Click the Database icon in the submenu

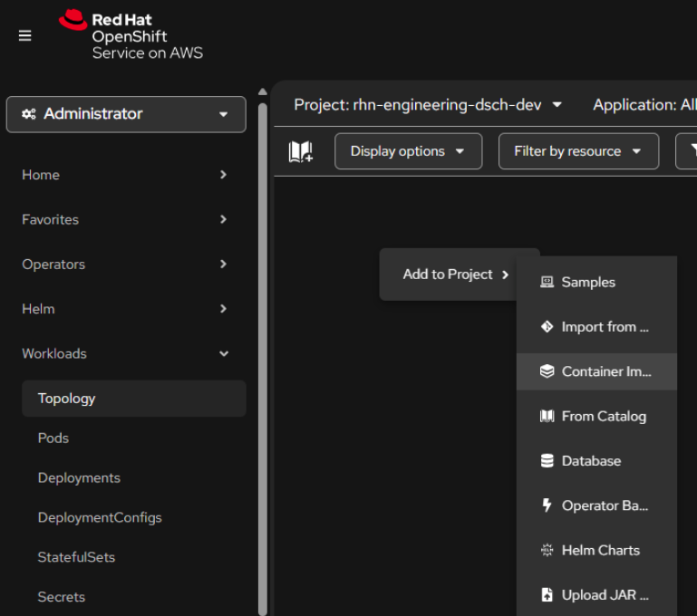(x=547, y=460)
